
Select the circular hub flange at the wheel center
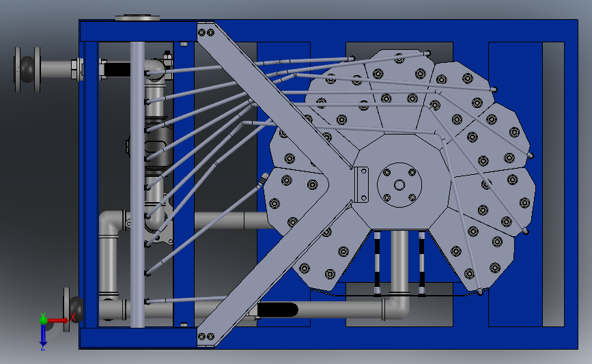pos(399,185)
